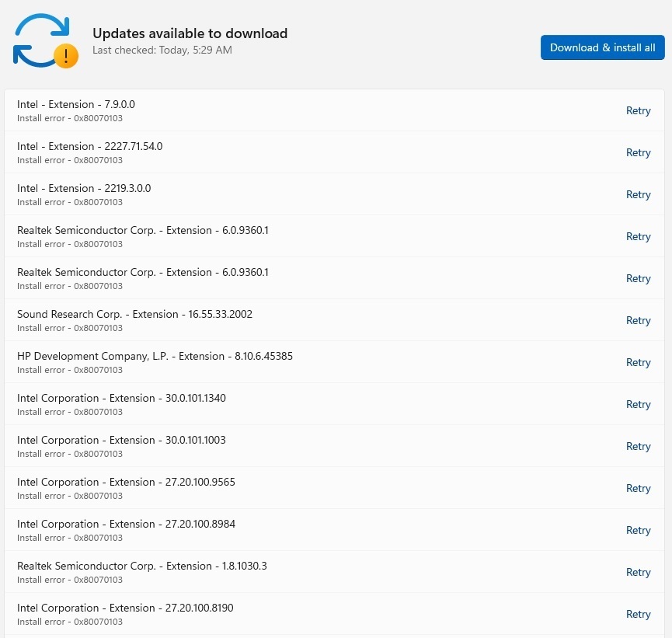Click install error code under Realtek 1.8.1030.3
This screenshot has width=672, height=638.
[70, 580]
